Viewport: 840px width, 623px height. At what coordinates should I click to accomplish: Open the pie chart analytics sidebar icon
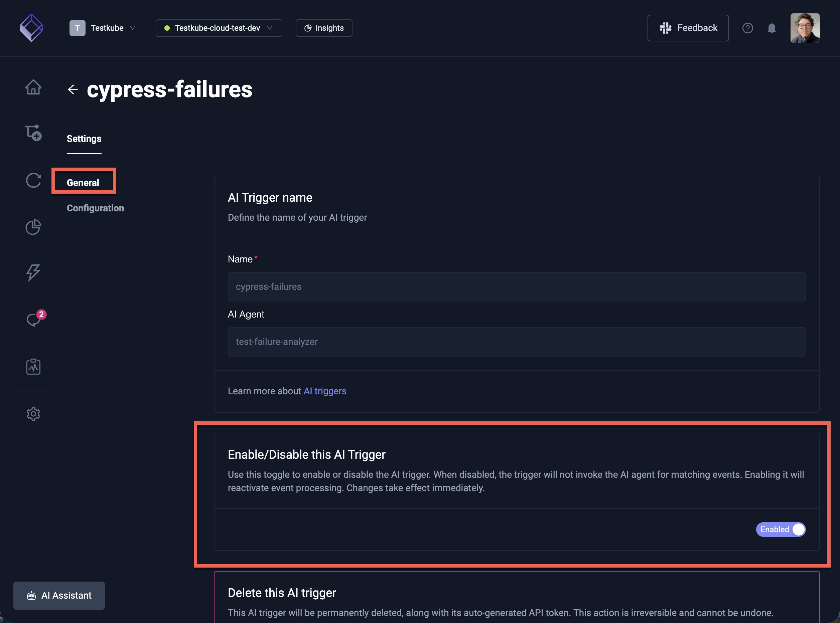click(x=33, y=227)
